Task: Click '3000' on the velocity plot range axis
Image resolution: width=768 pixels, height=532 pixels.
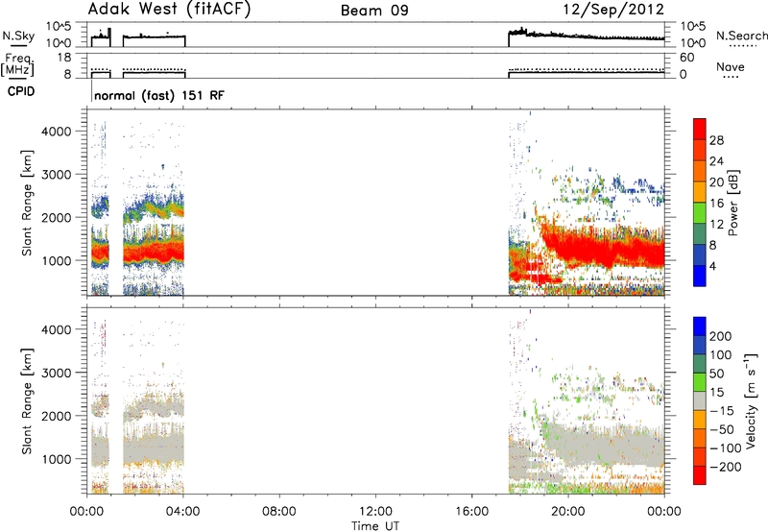Action: [56, 373]
